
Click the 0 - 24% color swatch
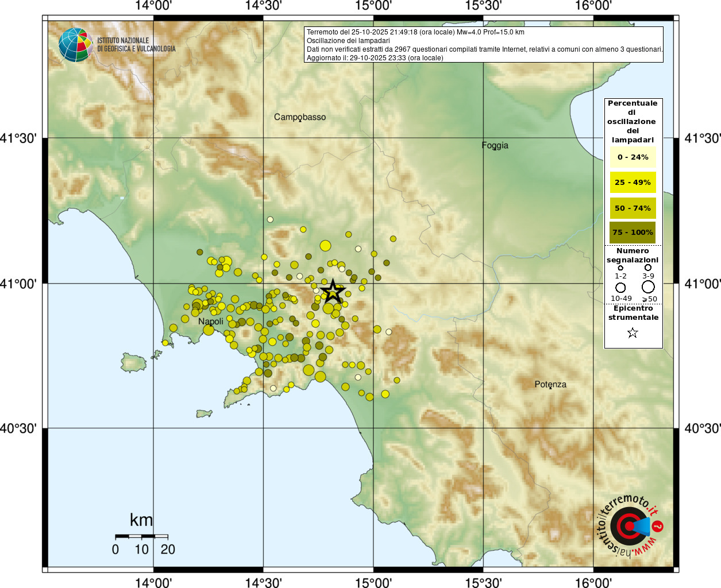(x=633, y=157)
